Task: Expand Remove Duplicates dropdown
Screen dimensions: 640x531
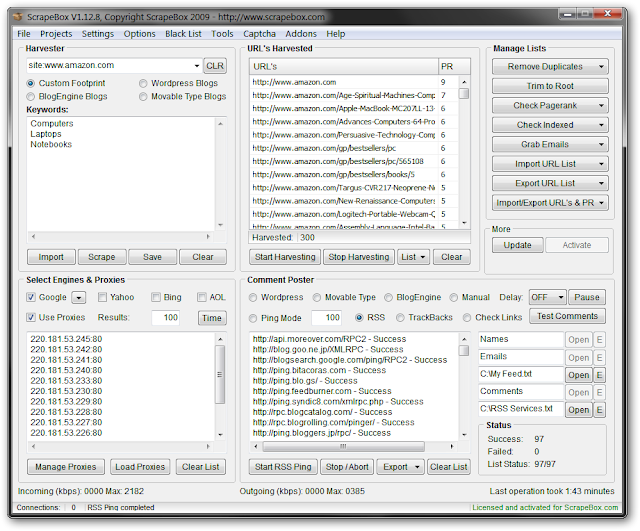Action: click(x=601, y=67)
